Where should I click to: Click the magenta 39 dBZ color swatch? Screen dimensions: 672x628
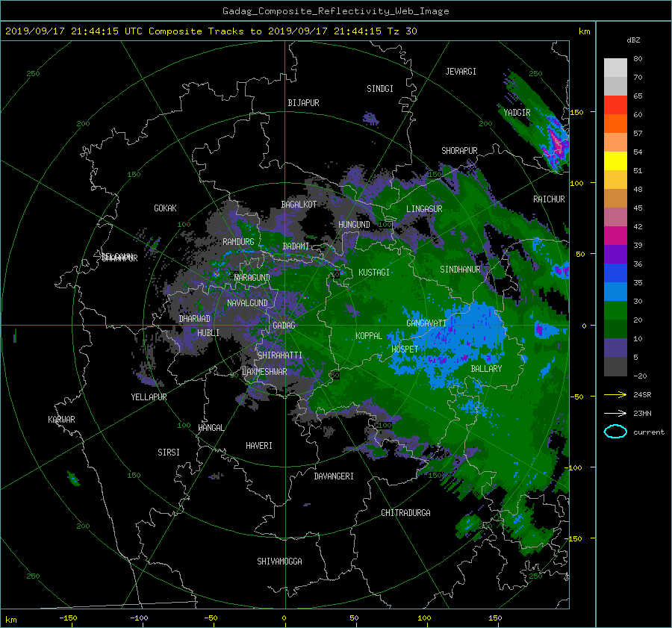(x=615, y=236)
